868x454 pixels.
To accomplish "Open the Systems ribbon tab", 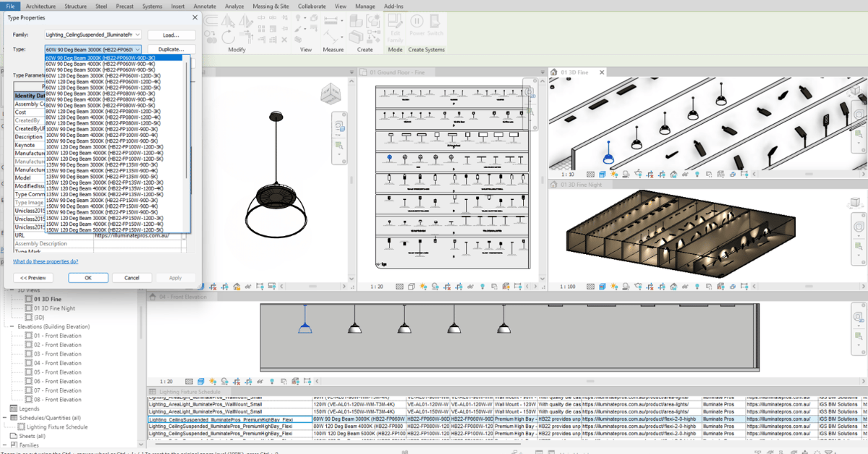I will (152, 6).
